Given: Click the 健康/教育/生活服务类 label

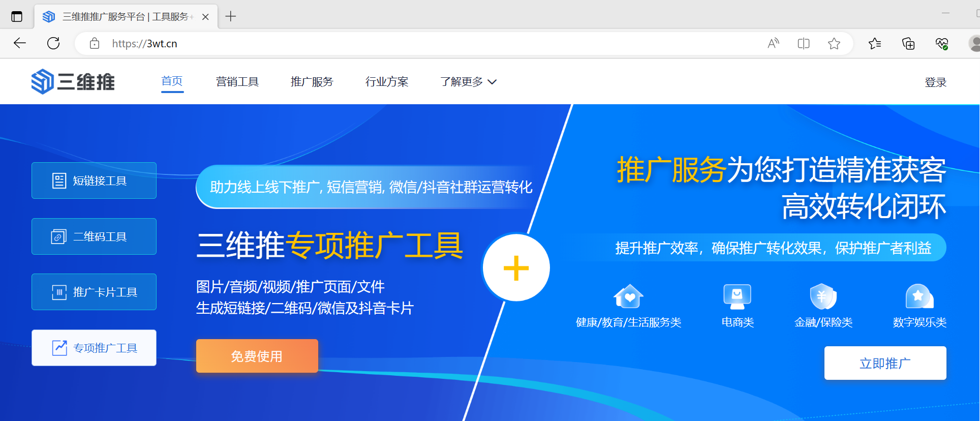Looking at the screenshot, I should [x=629, y=322].
